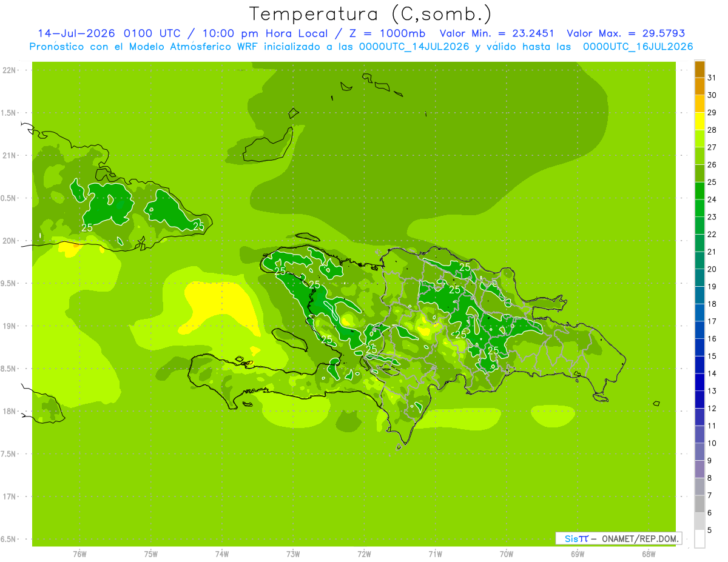Image resolution: width=728 pixels, height=562 pixels.
Task: Click the '5' value on the color legend
Action: [x=710, y=530]
